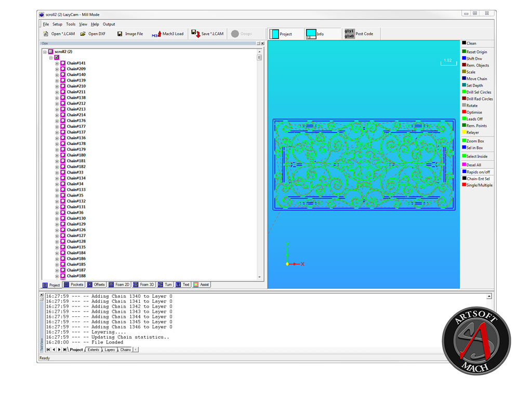Toggle Rapids on/off
532x399 pixels.
pos(464,172)
